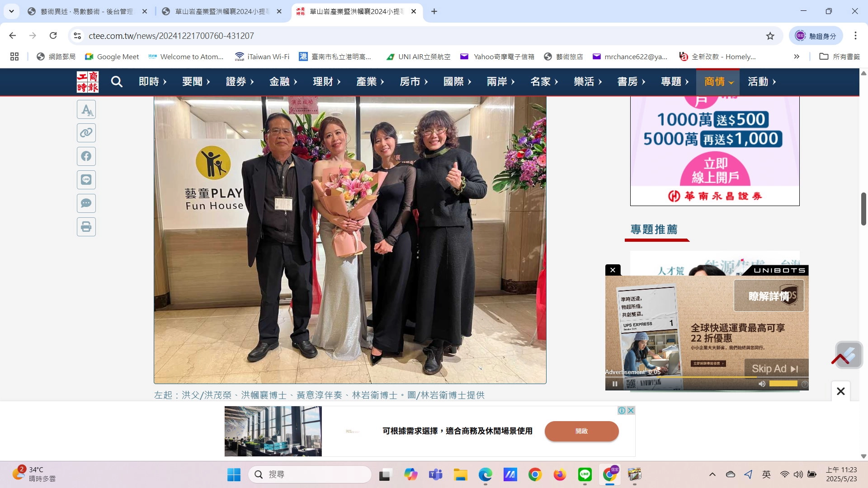
Task: Switch to 藝術異述 browser tab
Action: pyautogui.click(x=86, y=11)
